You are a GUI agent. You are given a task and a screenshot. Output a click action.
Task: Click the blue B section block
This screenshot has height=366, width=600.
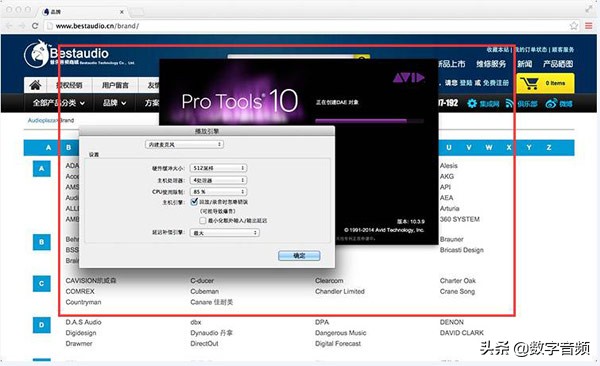[42, 242]
